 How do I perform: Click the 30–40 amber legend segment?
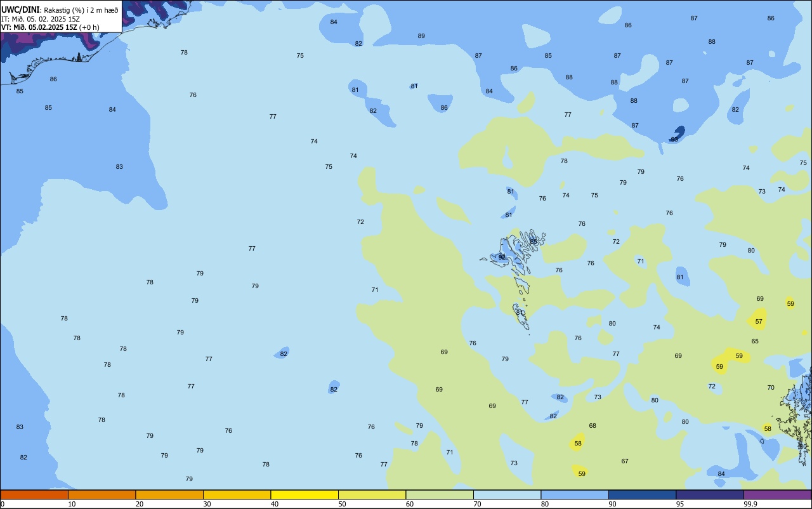tap(237, 494)
